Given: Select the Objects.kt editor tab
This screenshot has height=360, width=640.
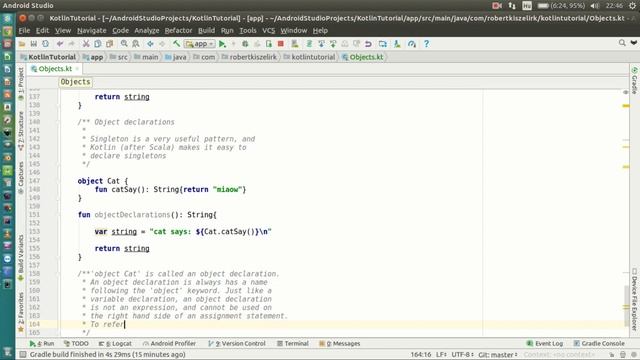Looking at the screenshot, I should 55,69.
